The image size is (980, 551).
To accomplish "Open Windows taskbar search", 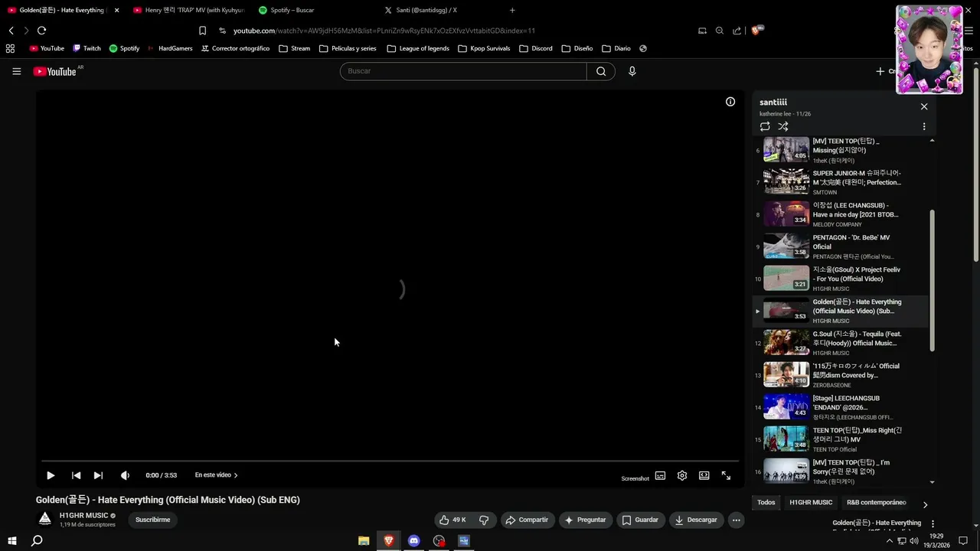I will [x=36, y=540].
